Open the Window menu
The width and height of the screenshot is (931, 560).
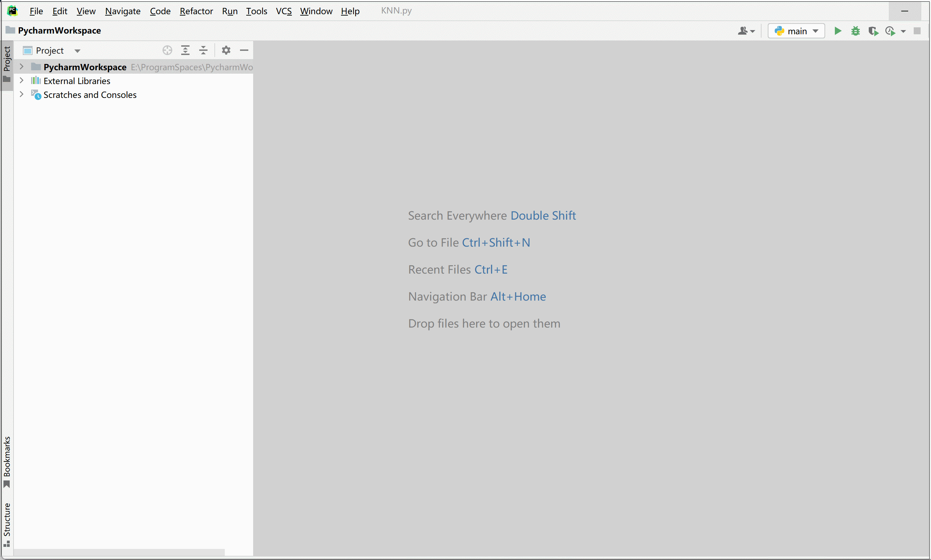316,11
